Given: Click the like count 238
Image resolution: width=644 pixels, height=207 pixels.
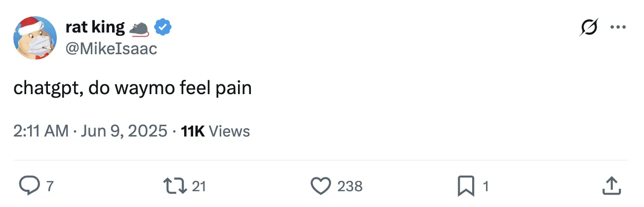Looking at the screenshot, I should 350,186.
